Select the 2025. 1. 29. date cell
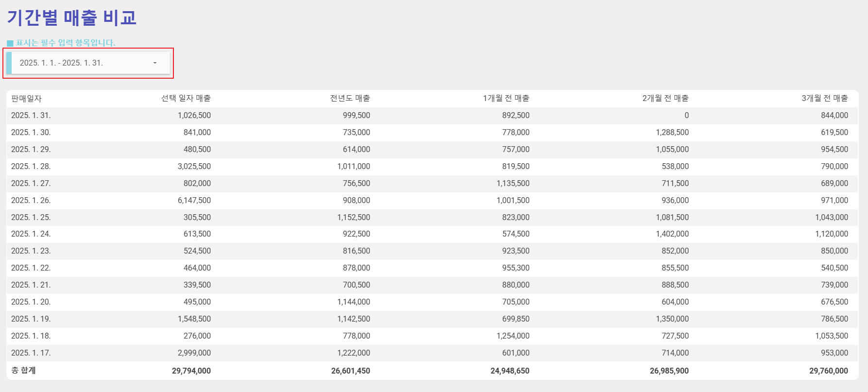Screen dimensions: 868x392 [x=31, y=150]
